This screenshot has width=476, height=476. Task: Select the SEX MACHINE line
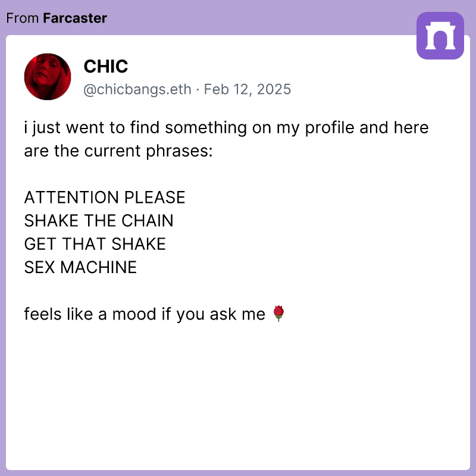(80, 267)
